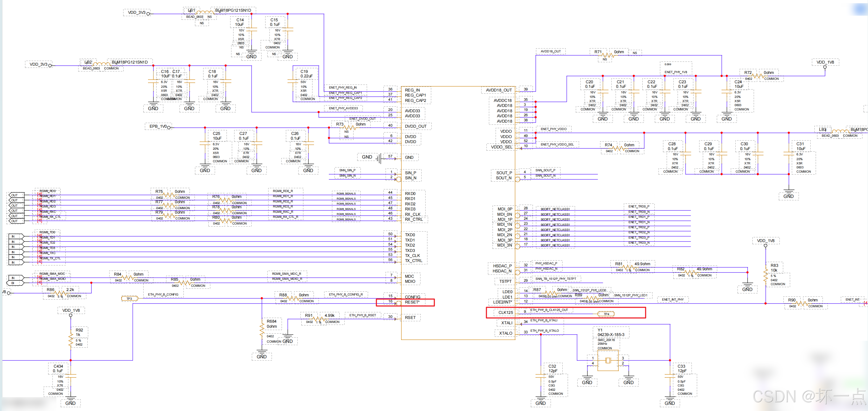The height and width of the screenshot is (411, 868).
Task: Click the ENET_INT_PHY net label
Action: coord(673,299)
